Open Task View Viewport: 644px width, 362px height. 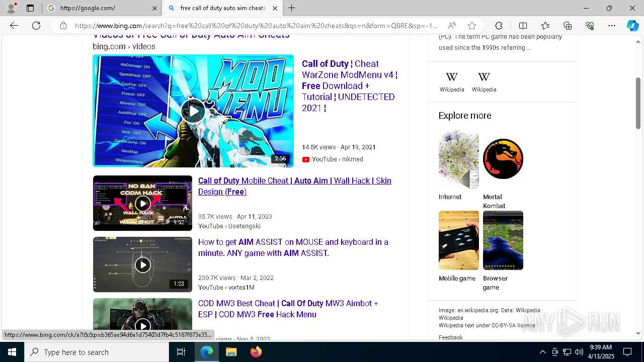[181, 352]
